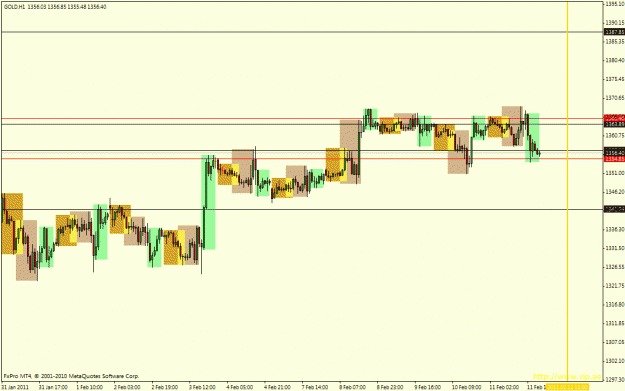
Task: Select the dark horizontal line at 1363.80
Action: click(x=302, y=124)
